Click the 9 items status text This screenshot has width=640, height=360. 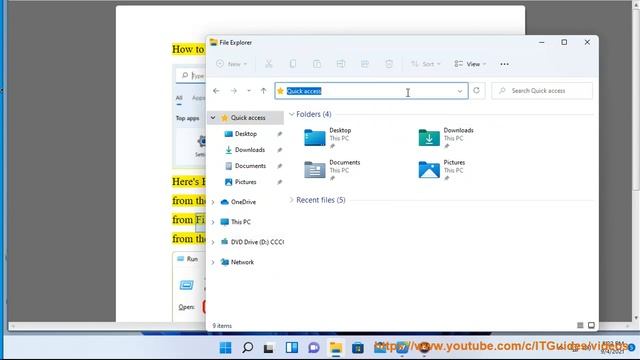click(x=222, y=326)
